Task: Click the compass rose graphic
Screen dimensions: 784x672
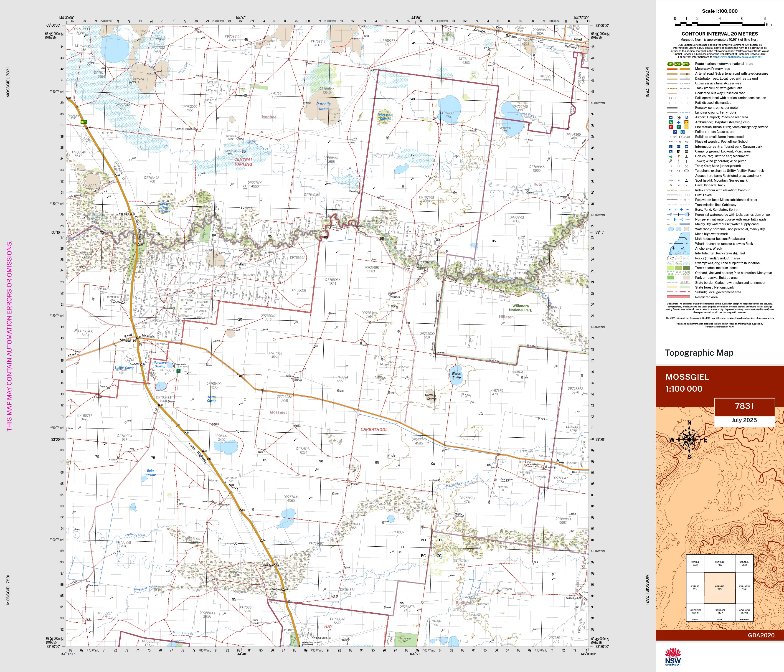Action: 689,440
